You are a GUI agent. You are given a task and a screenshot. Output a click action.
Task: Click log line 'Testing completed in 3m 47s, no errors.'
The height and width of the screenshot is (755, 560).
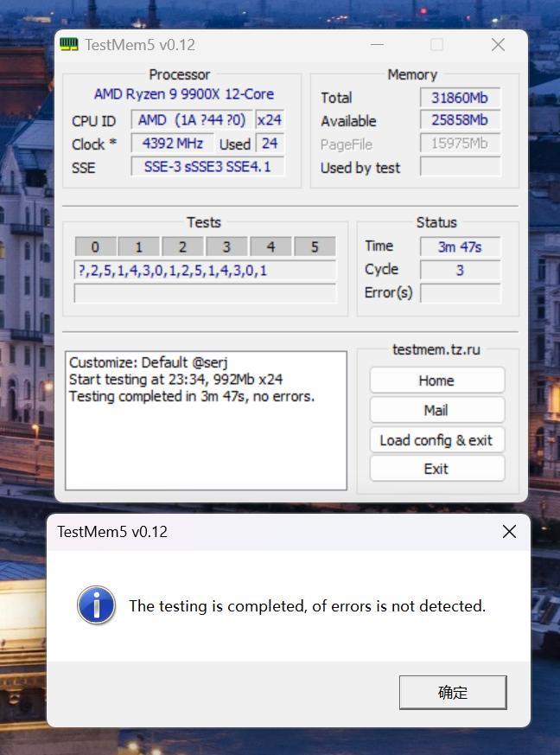click(x=192, y=396)
